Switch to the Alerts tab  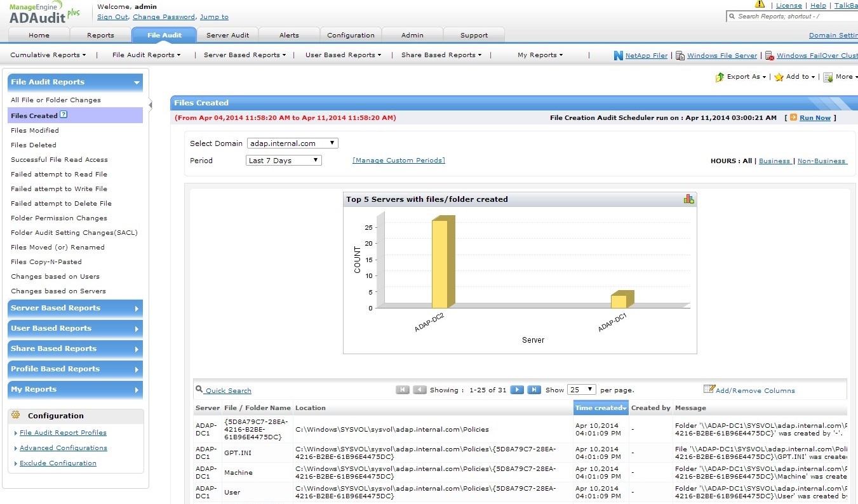(289, 36)
